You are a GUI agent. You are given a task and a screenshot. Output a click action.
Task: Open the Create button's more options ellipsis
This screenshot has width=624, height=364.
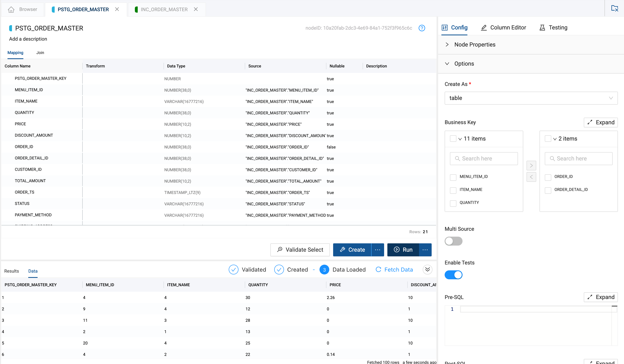tap(377, 250)
